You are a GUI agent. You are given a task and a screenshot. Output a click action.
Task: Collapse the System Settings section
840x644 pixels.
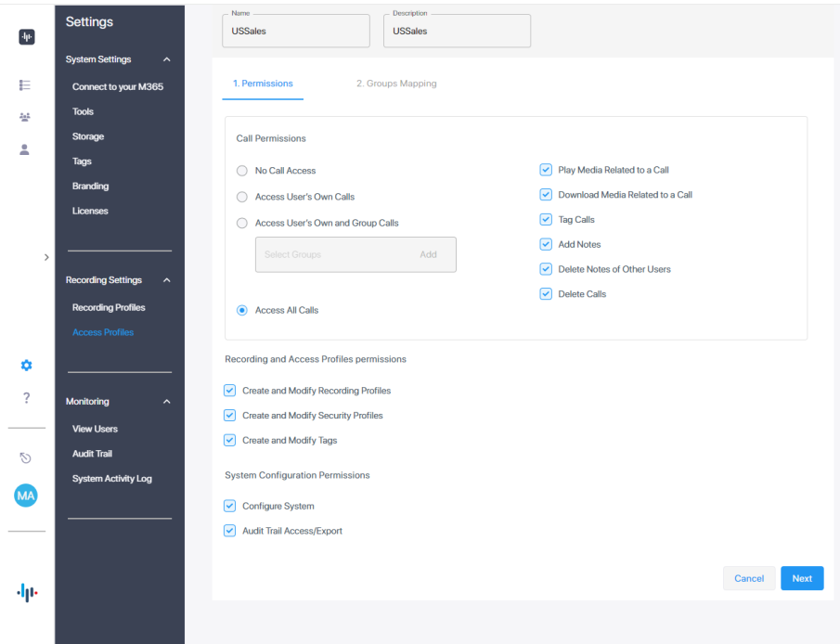(x=167, y=59)
